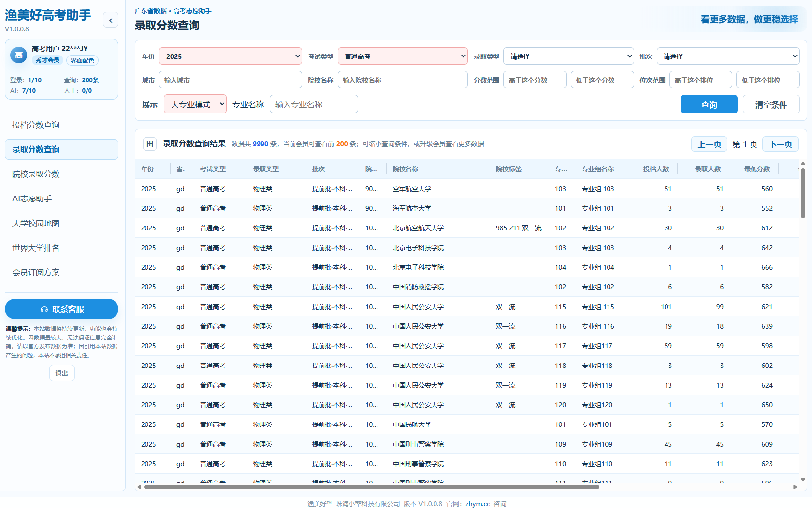The width and height of the screenshot is (812, 508).
Task: Click the 低于这个分数 score field
Action: (602, 80)
